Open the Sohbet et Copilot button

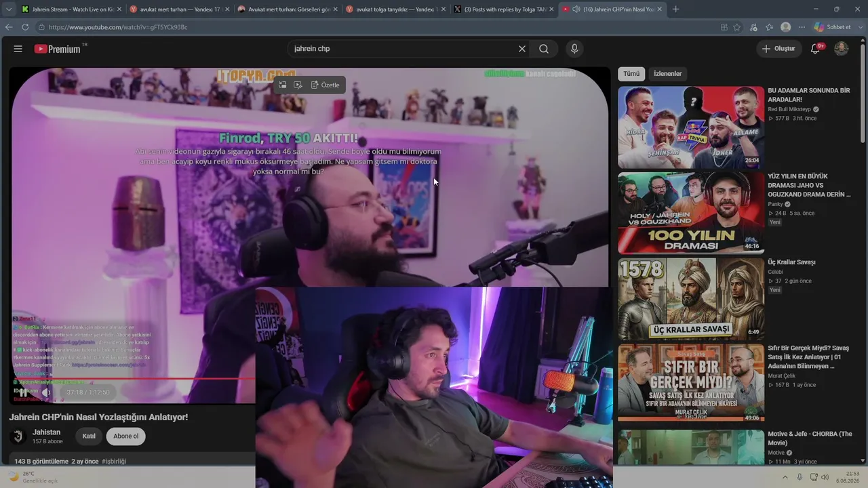coord(833,27)
